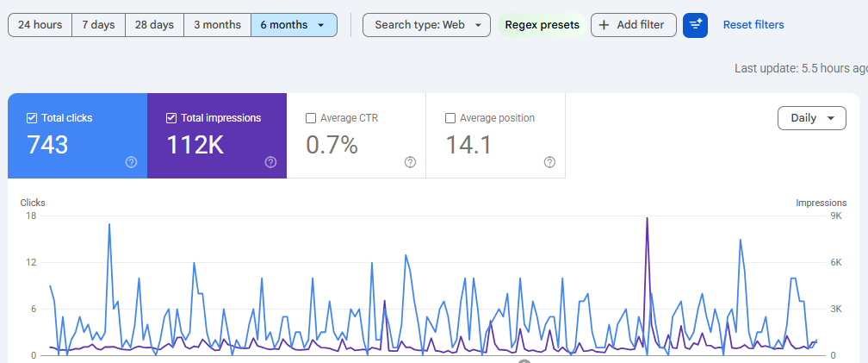The width and height of the screenshot is (868, 363).
Task: Open the Search type: Web dropdown
Action: pyautogui.click(x=427, y=25)
